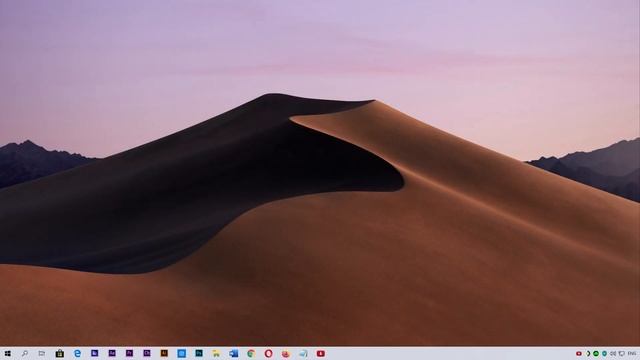Viewport: 640px width, 360px height.
Task: Click green circular tray icon
Action: coord(596,353)
